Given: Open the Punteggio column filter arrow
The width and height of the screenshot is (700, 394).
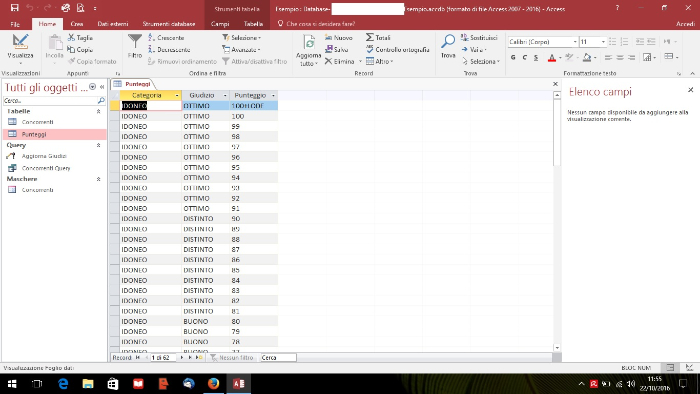Looking at the screenshot, I should (273, 95).
